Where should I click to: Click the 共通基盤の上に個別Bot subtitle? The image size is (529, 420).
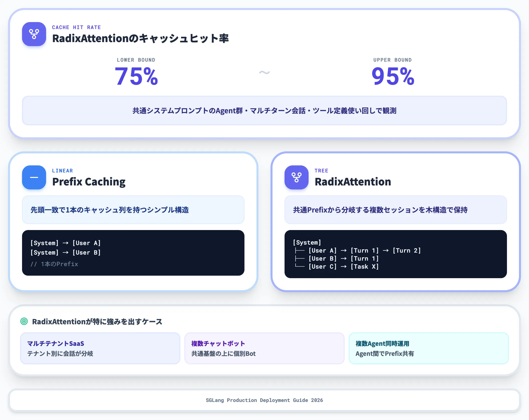pyautogui.click(x=223, y=354)
